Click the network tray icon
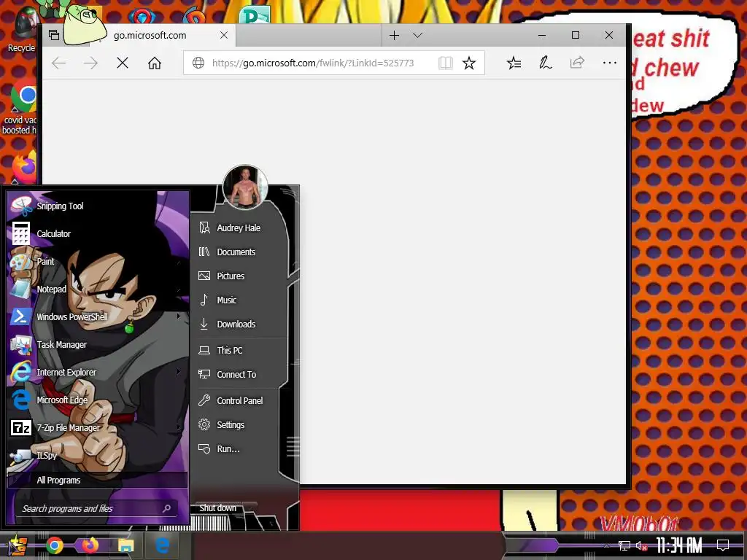The height and width of the screenshot is (560, 747). point(624,545)
